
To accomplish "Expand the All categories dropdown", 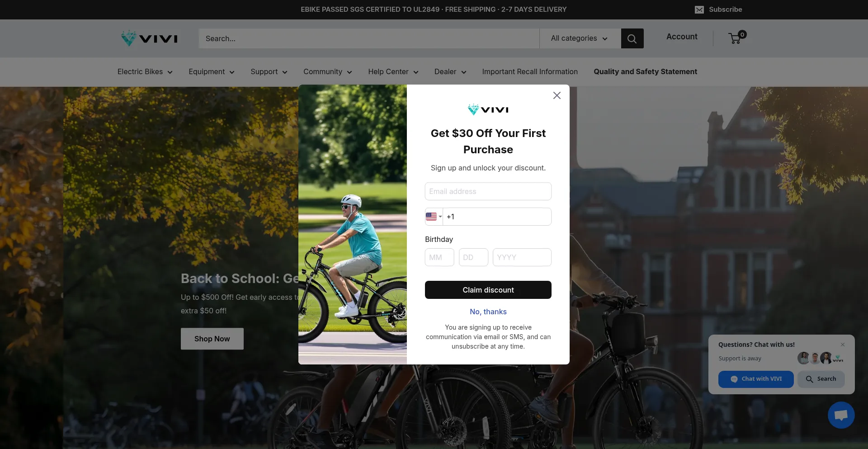I will click(x=579, y=38).
